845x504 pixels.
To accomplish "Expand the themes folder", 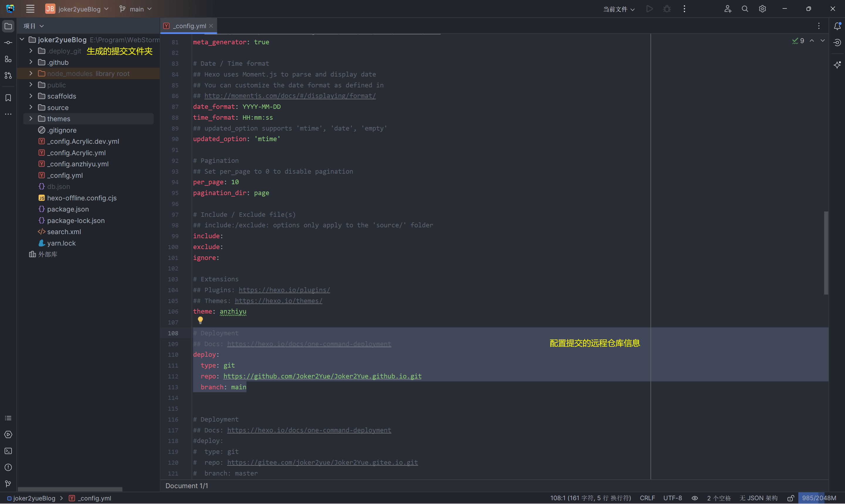I will click(x=31, y=119).
